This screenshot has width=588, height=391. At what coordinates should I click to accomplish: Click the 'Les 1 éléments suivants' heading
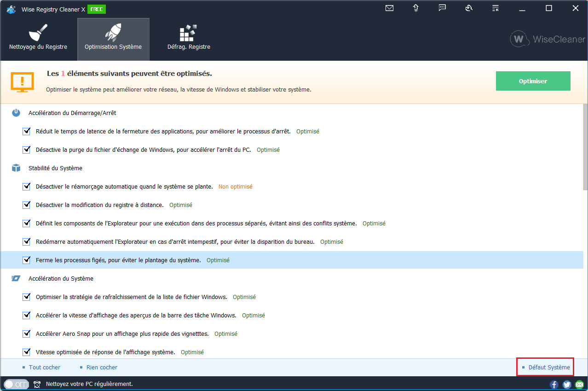[x=129, y=74]
